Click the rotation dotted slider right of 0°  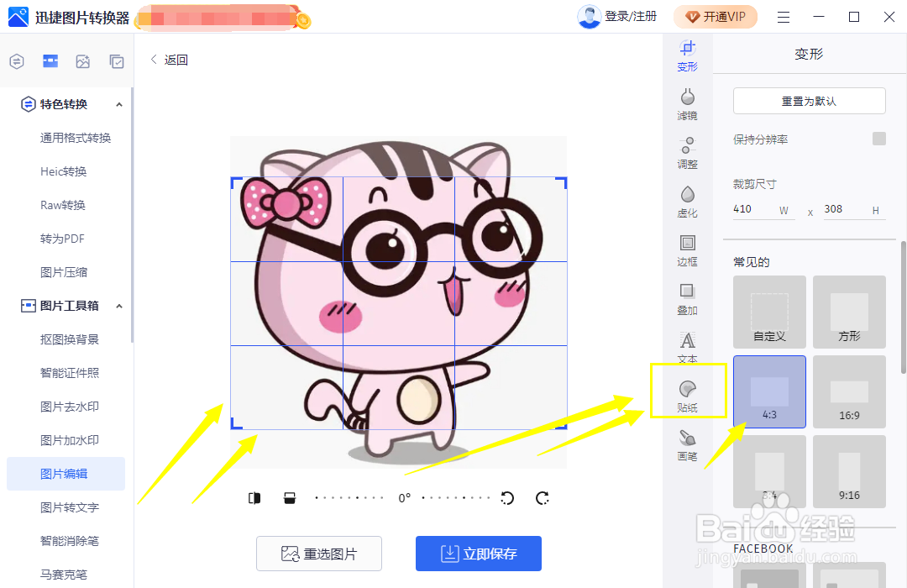pyautogui.click(x=456, y=498)
